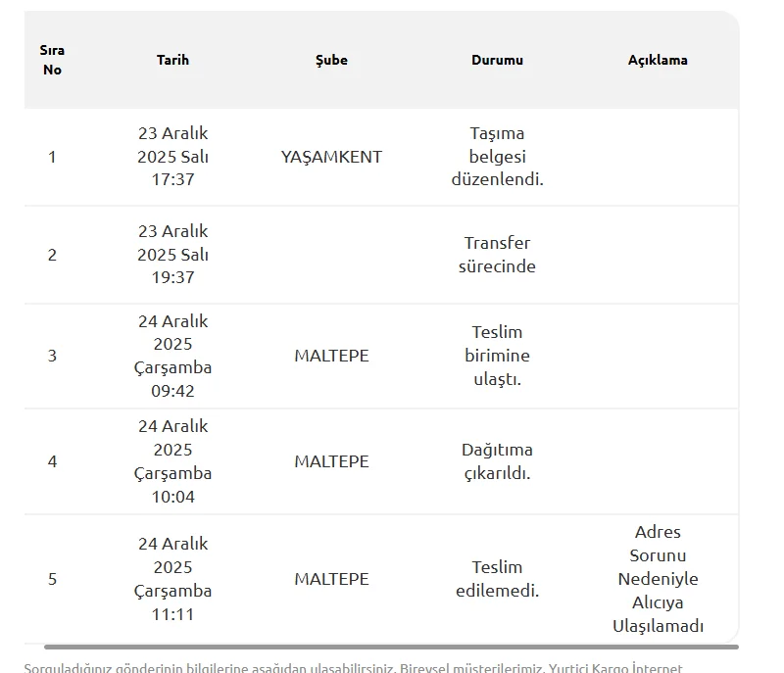The image size is (784, 673).
Task: Click the Tarih column header
Action: [x=172, y=60]
